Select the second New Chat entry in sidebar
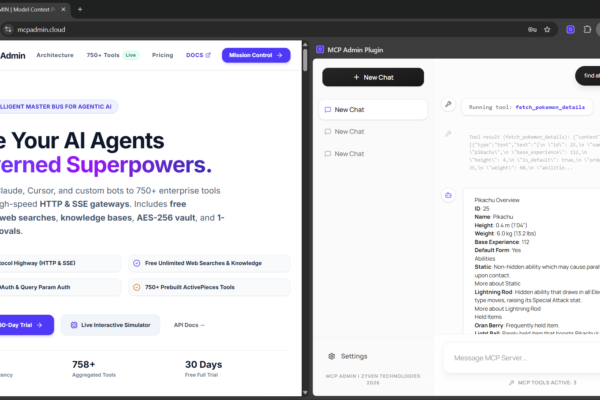Screen dimensions: 600x400 pos(373,132)
